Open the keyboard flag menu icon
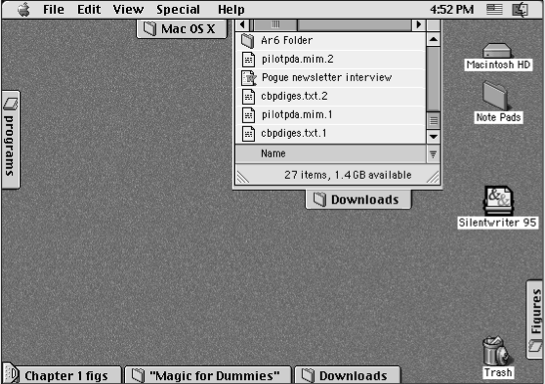 [x=494, y=9]
